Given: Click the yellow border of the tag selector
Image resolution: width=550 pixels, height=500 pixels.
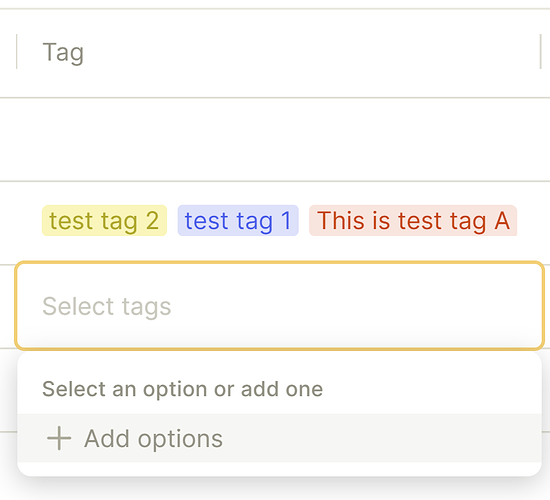Looking at the screenshot, I should pos(280,262).
